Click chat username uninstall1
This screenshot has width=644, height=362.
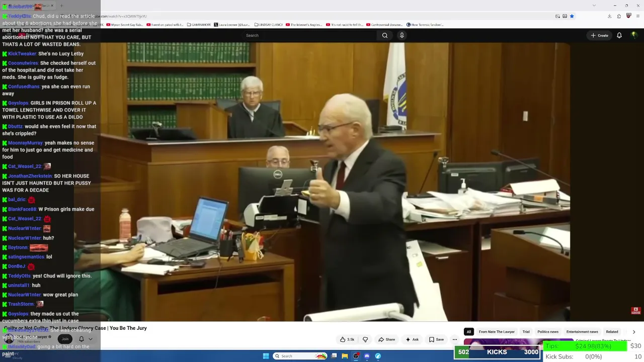point(19,286)
